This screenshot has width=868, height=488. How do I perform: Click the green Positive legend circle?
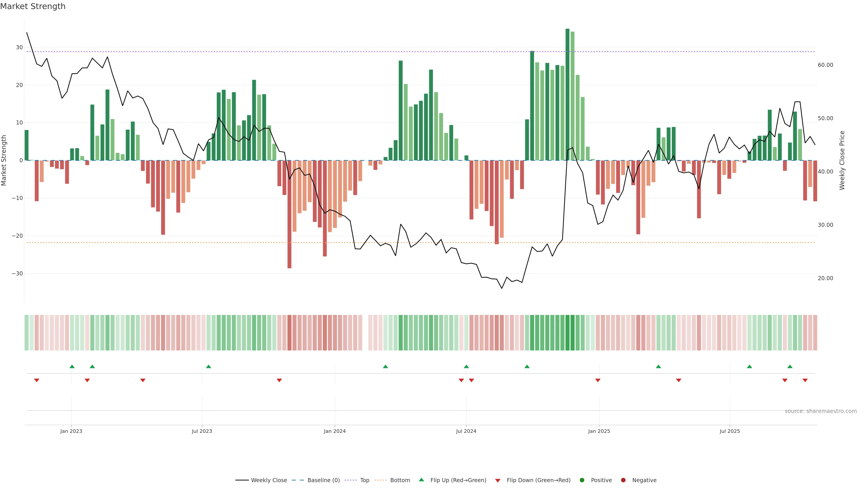point(582,480)
